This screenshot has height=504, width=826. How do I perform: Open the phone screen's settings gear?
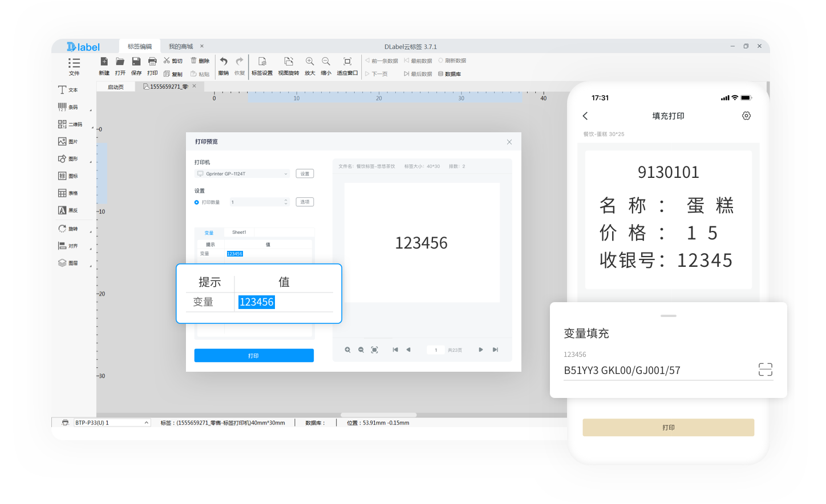(746, 116)
